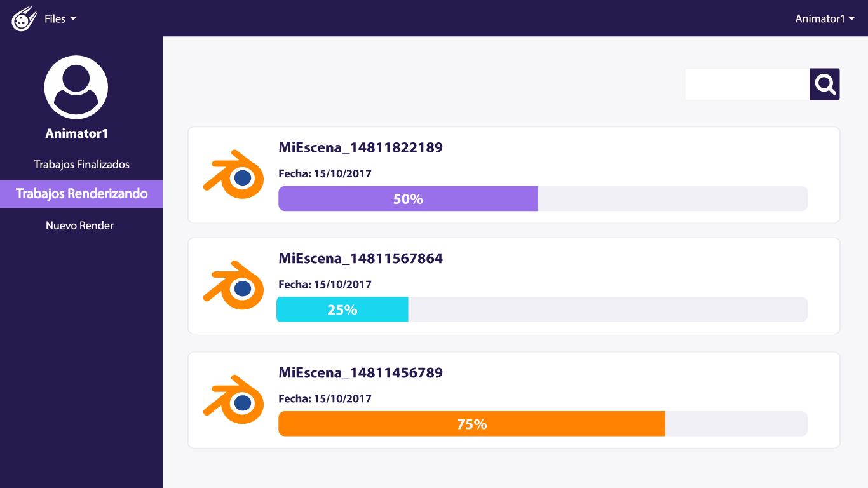868x488 pixels.
Task: Open the MiEscena_14811822189 job title
Action: pos(360,148)
